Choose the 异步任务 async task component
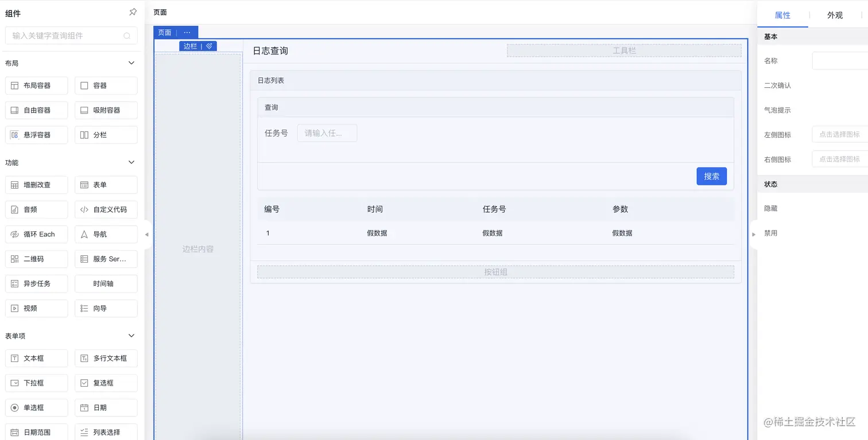Screen dimensions: 868x440 tap(37, 283)
